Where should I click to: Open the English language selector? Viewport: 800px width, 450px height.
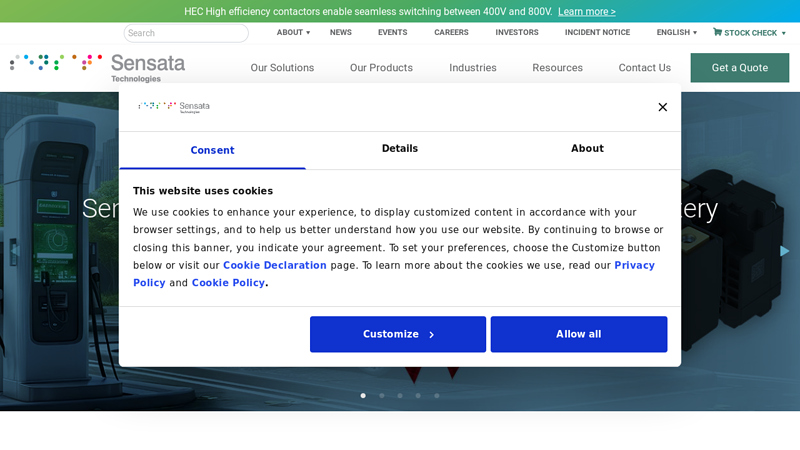(676, 32)
